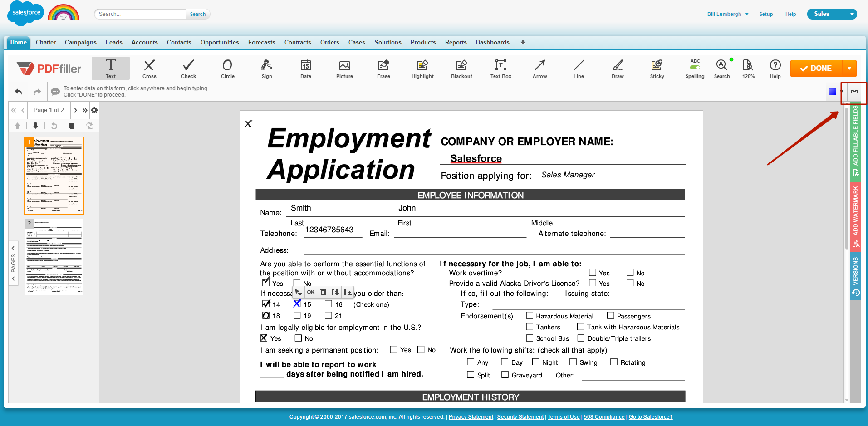Select the Line tool
Viewport: 868px width, 426px height.
coord(579,69)
